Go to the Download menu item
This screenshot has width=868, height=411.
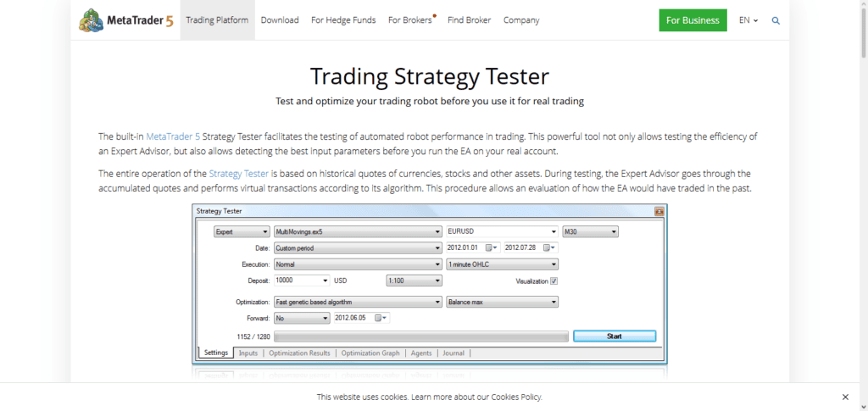point(280,19)
